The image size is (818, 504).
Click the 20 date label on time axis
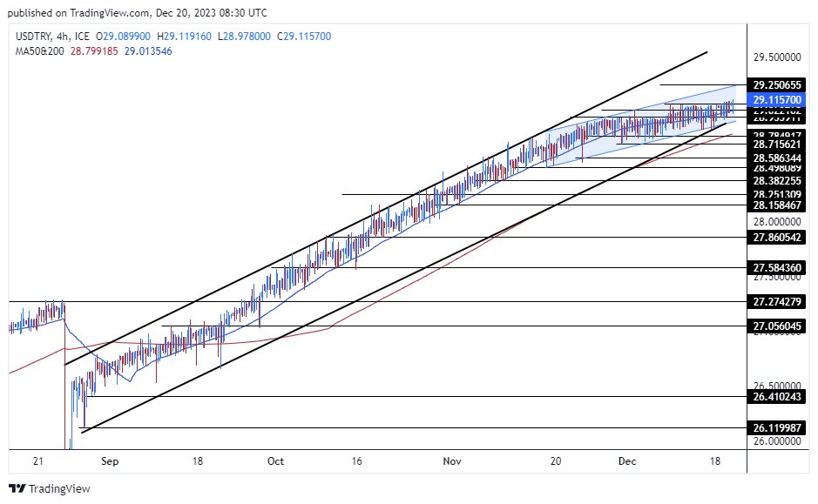pos(556,461)
